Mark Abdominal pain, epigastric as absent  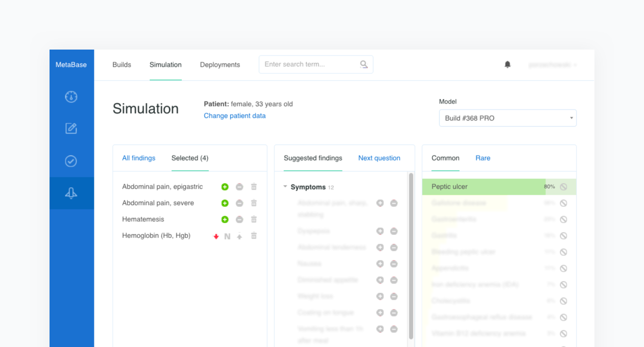point(239,187)
